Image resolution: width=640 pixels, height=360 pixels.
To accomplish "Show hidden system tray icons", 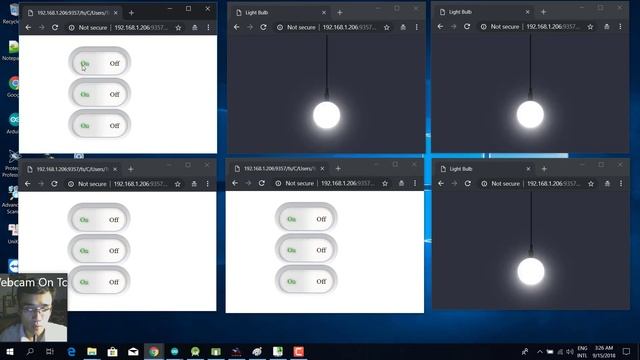I will point(539,351).
